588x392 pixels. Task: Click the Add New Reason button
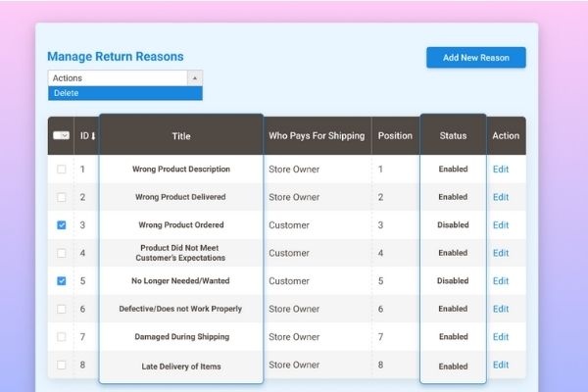pos(475,58)
